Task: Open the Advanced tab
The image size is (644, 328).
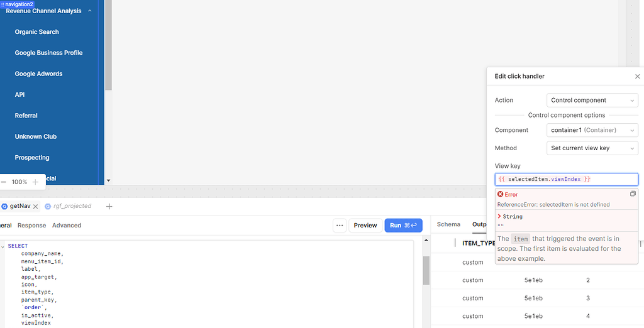Action: (67, 225)
